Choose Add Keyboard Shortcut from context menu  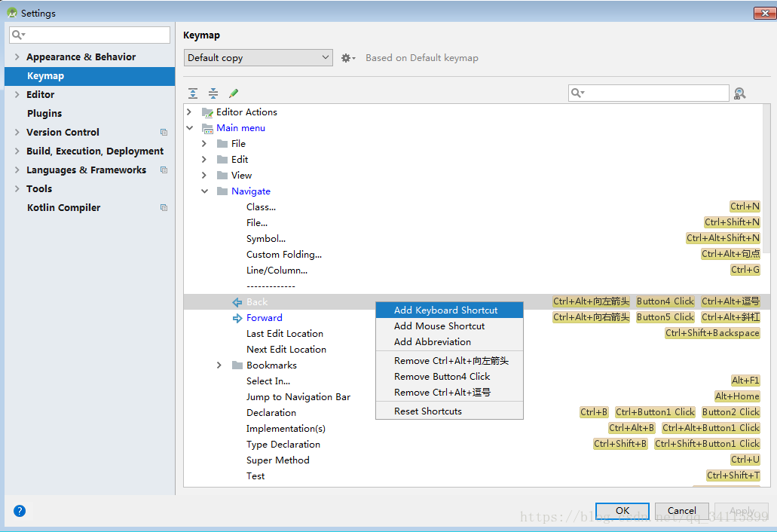click(449, 310)
